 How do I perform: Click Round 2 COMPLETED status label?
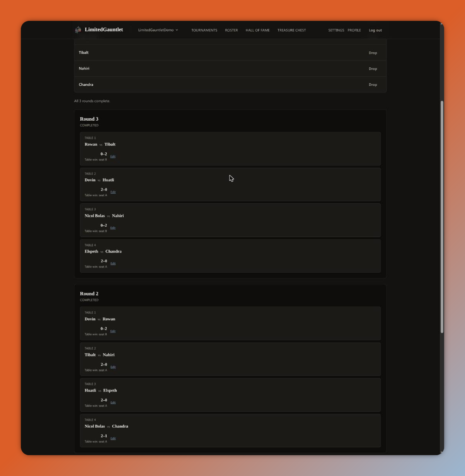pos(89,300)
